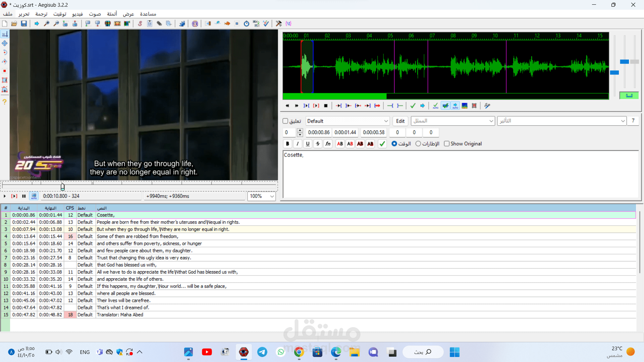This screenshot has width=644, height=362.
Task: Open the الممثل actor dropdown
Action: tap(491, 121)
